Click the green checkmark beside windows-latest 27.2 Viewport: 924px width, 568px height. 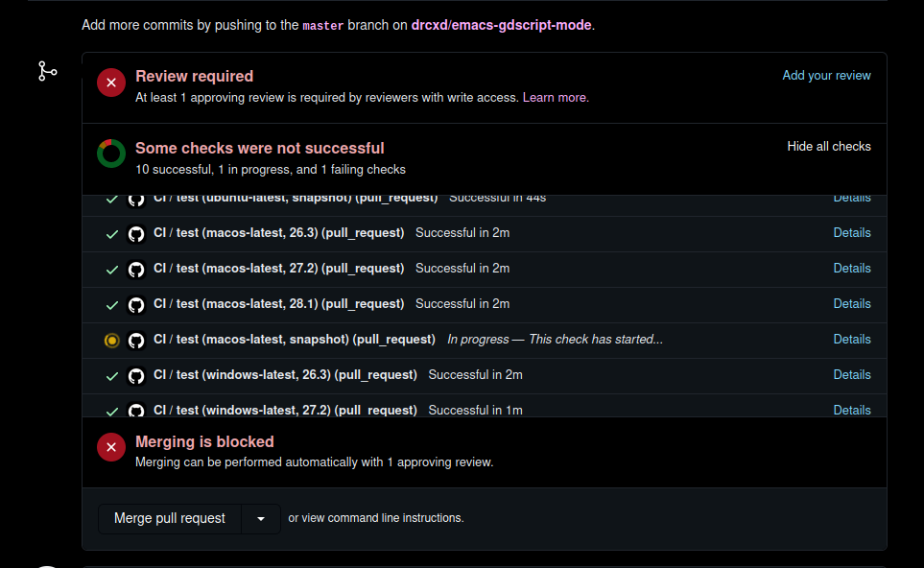111,411
